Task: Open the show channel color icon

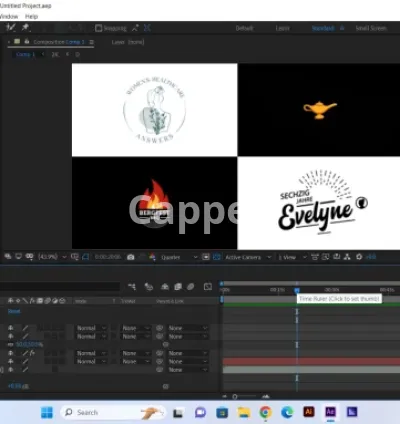Action: coord(152,257)
